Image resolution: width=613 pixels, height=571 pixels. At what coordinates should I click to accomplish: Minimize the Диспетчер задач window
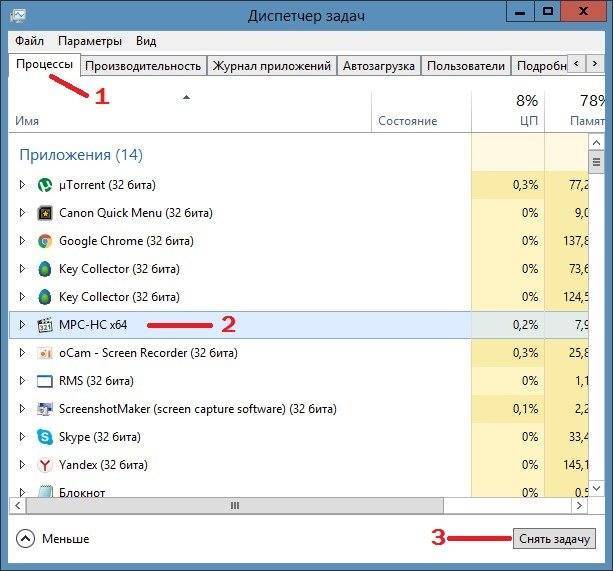click(x=520, y=12)
